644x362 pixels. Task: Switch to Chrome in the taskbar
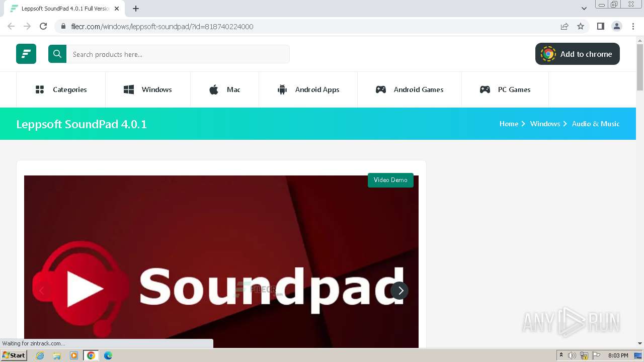91,355
